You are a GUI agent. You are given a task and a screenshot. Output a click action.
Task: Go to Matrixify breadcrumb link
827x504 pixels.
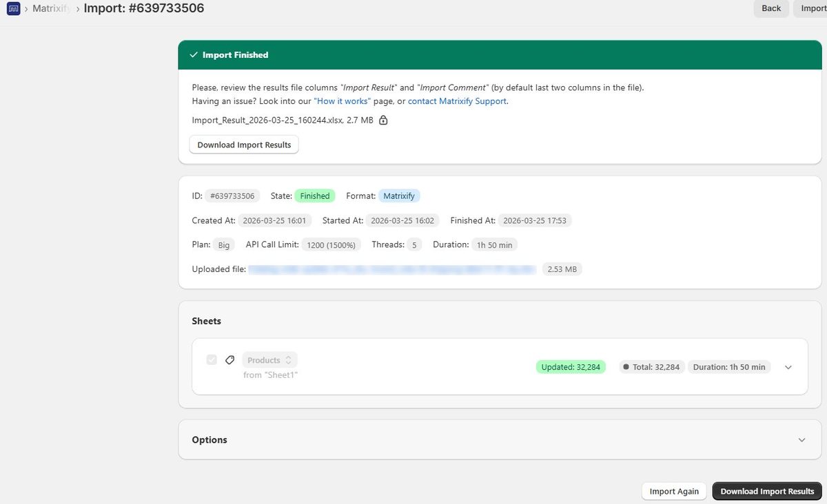[52, 8]
